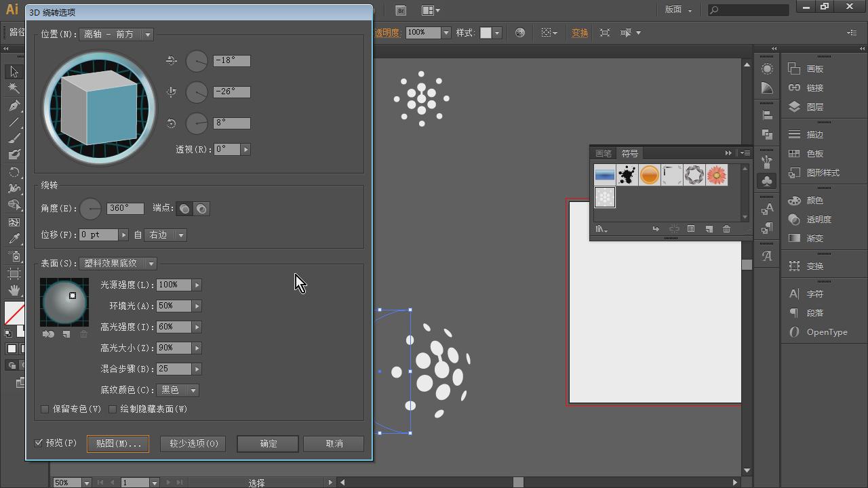This screenshot has width=868, height=488.
Task: Open the 渐变 panel
Action: point(807,238)
